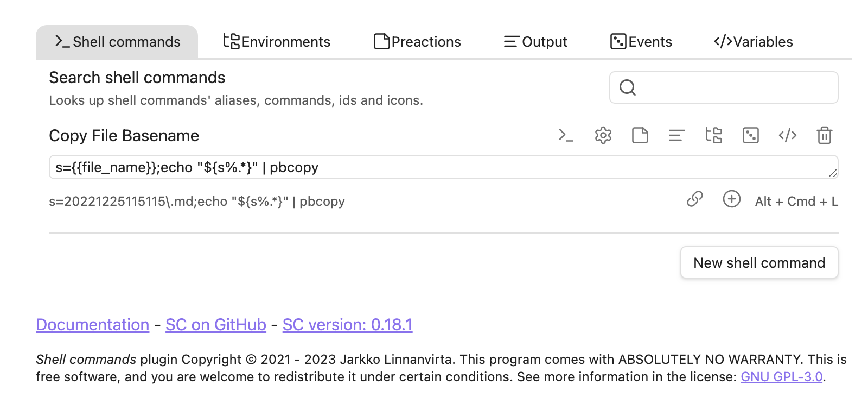Switch to the Environments tab
The height and width of the screenshot is (403, 868).
click(277, 42)
